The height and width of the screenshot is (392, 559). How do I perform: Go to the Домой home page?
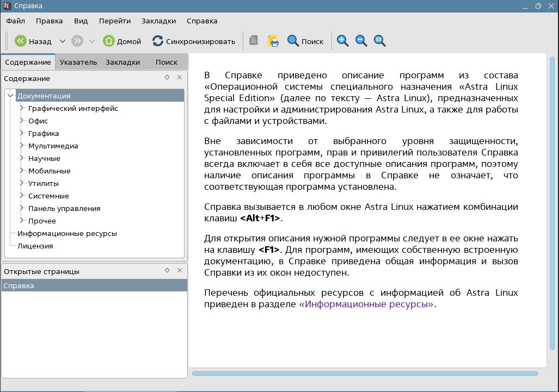(x=122, y=41)
